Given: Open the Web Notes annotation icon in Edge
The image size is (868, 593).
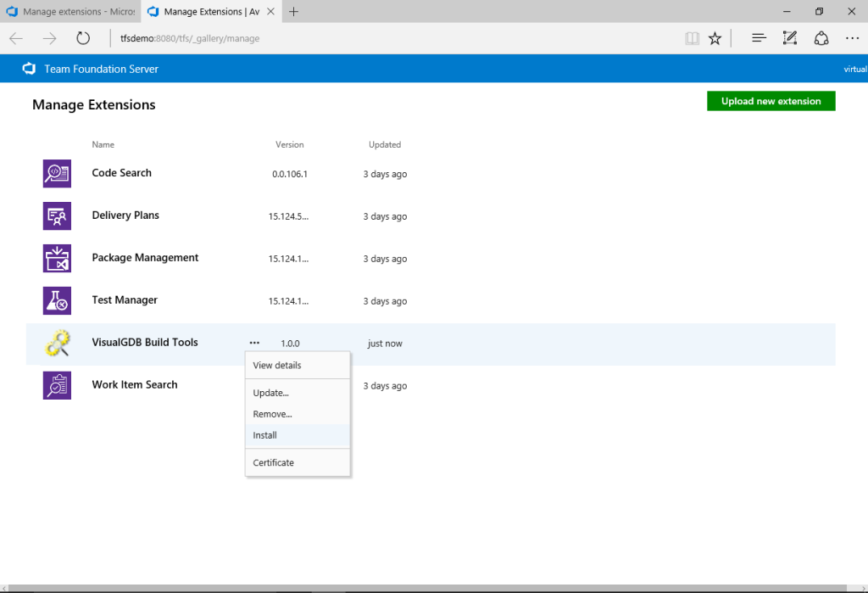Looking at the screenshot, I should pyautogui.click(x=789, y=37).
